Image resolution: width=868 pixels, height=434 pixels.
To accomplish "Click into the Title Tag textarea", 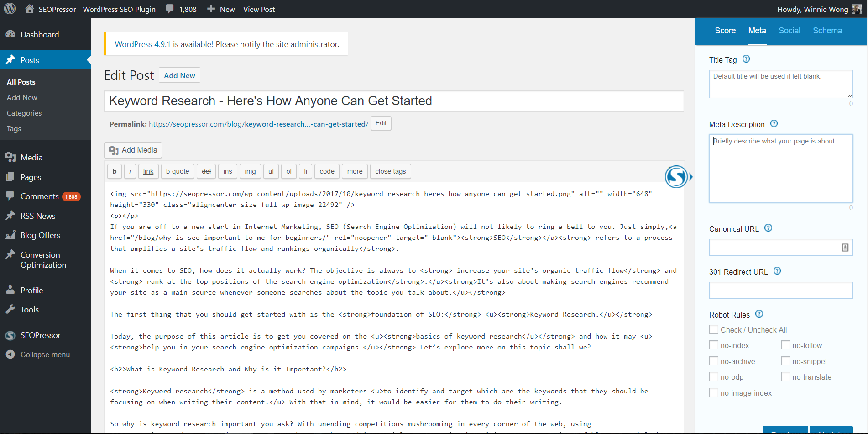I will tap(781, 84).
